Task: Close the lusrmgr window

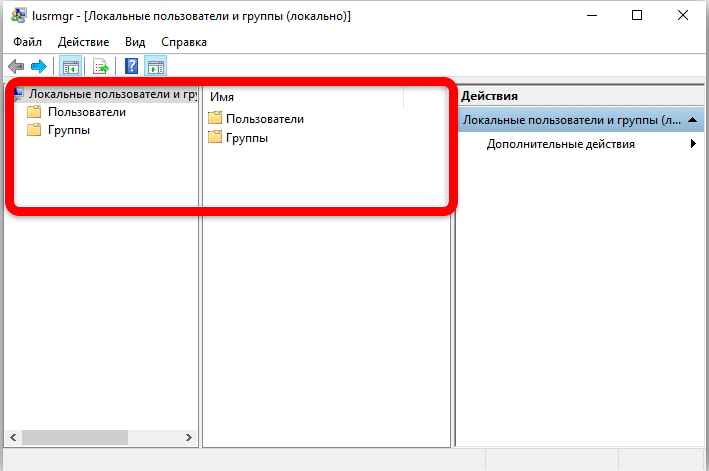Action: pyautogui.click(x=683, y=15)
